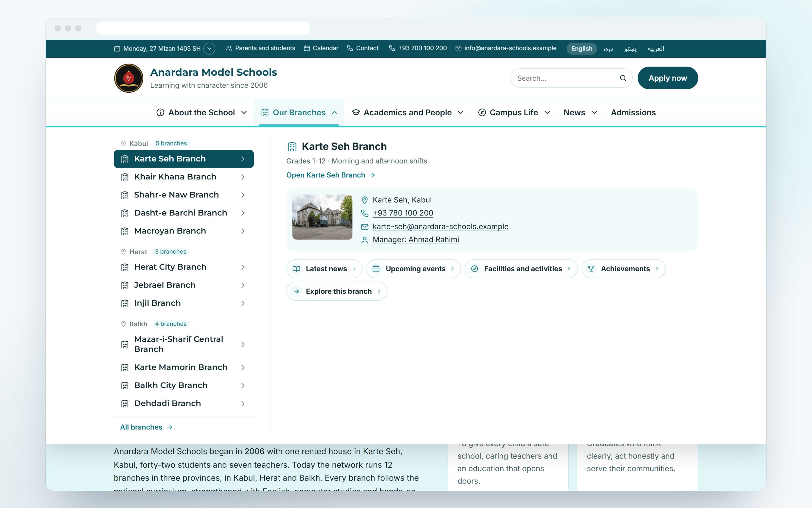
Task: Click the envelope icon beside info@anardara-schools.example
Action: click(458, 48)
